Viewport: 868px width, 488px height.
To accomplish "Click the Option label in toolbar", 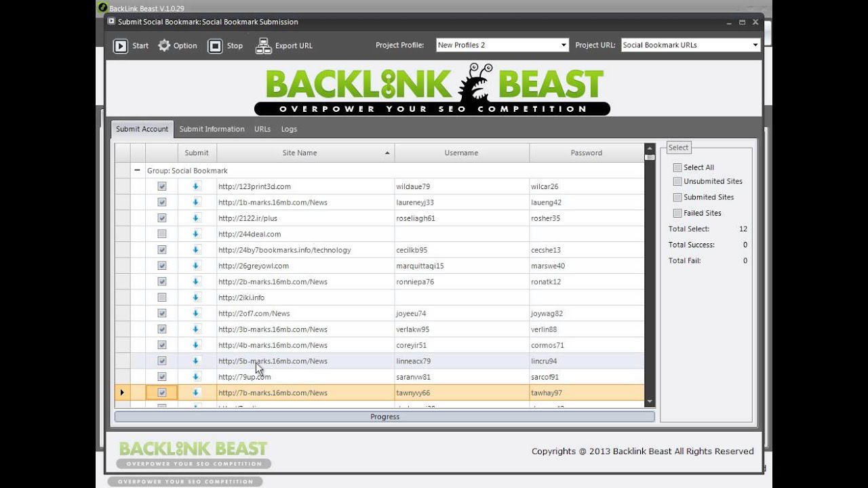I will point(185,46).
